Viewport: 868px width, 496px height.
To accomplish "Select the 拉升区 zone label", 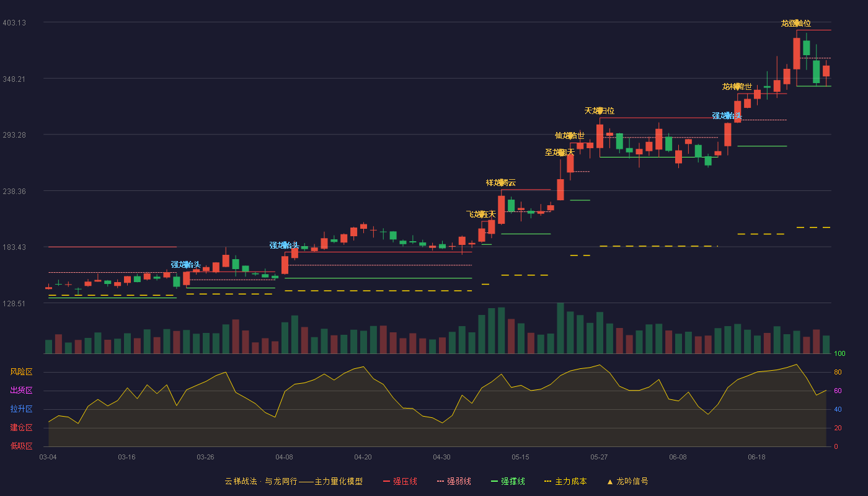I will 21,409.
